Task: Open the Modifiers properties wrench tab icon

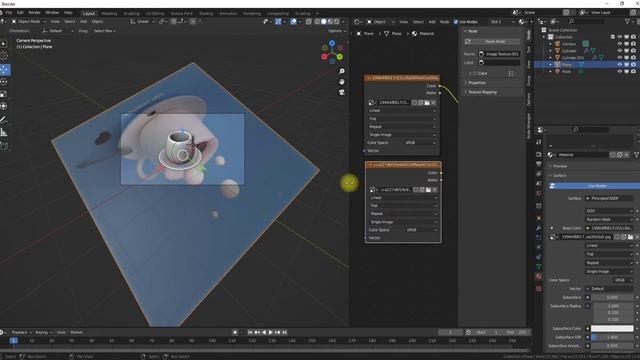Action: tap(539, 227)
